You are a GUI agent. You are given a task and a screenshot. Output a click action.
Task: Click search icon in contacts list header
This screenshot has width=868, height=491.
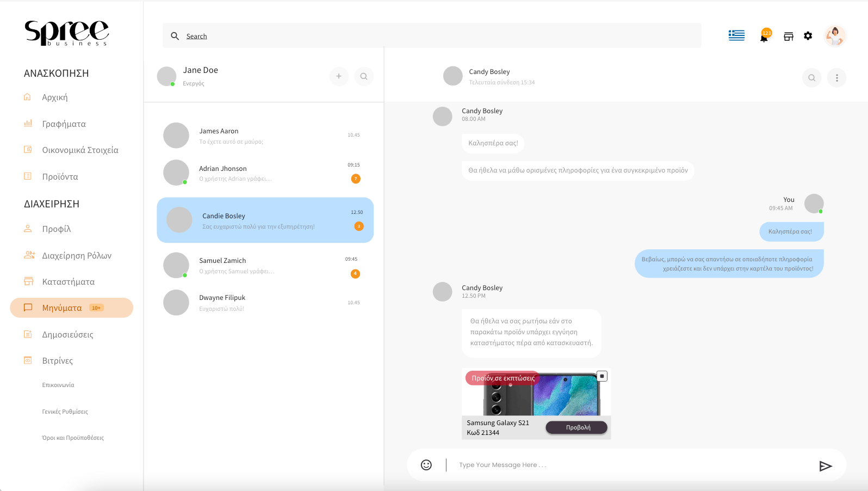click(x=364, y=76)
